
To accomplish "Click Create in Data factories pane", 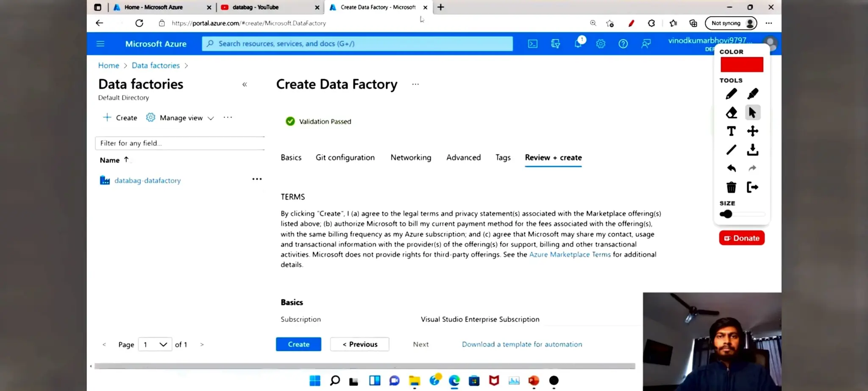I will point(120,117).
